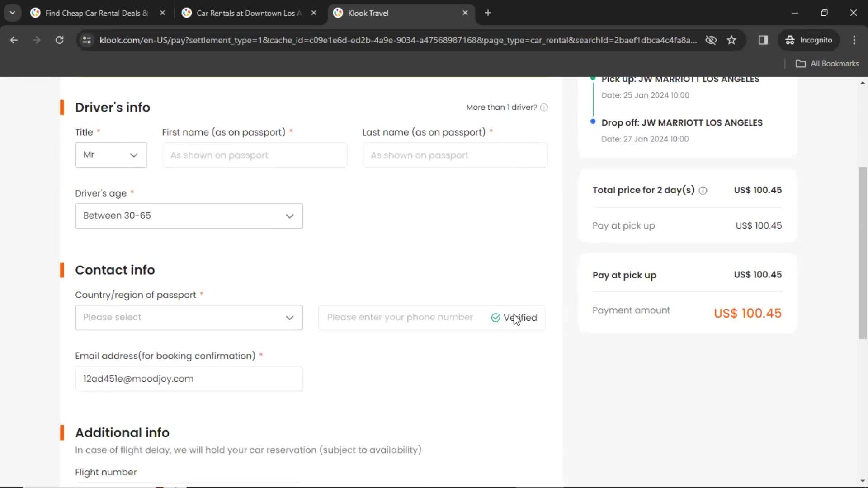Click the open new tab button
The width and height of the screenshot is (868, 488).
tap(488, 13)
